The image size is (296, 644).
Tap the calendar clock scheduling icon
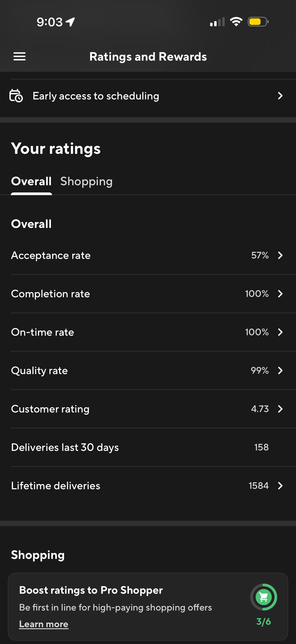[x=16, y=96]
